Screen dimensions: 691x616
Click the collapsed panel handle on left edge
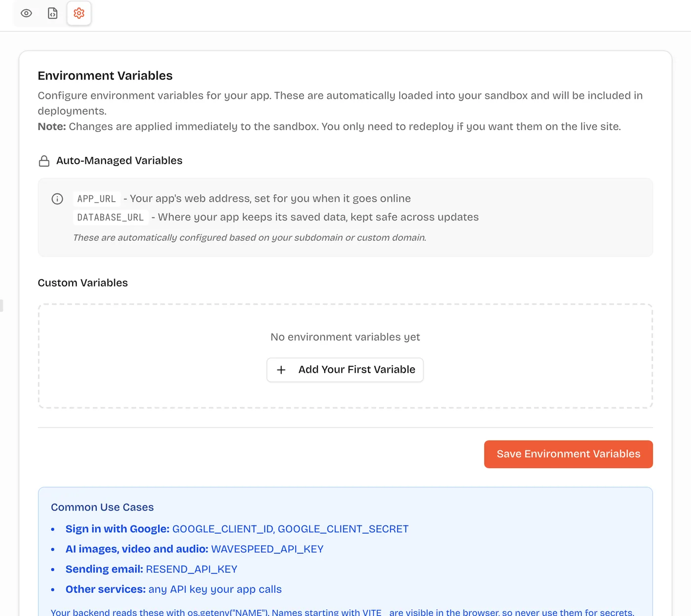1,306
